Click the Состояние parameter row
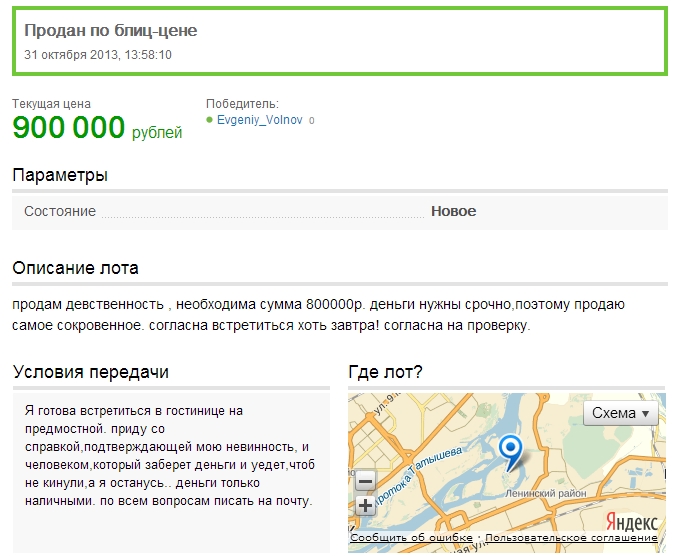Image resolution: width=674 pixels, height=556 pixels. click(x=340, y=212)
